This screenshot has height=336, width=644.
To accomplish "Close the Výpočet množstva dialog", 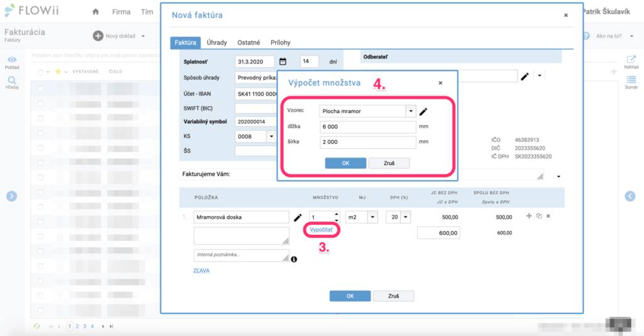I will 440,83.
